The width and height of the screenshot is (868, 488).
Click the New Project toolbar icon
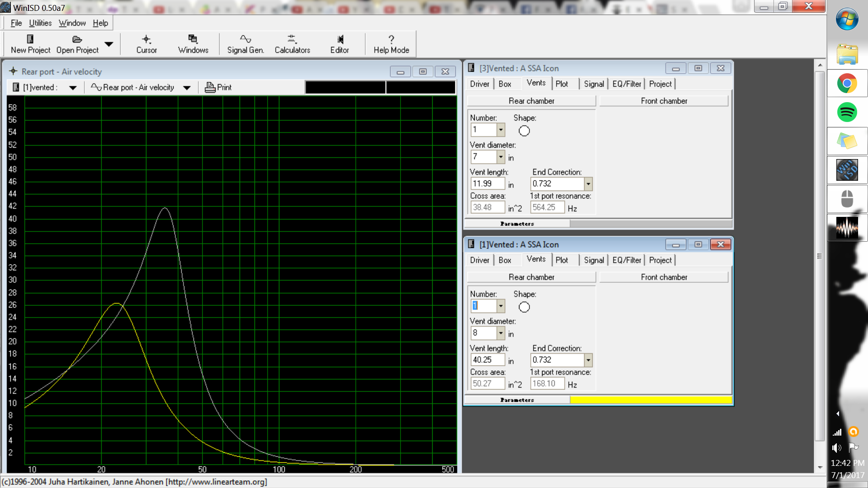(30, 44)
